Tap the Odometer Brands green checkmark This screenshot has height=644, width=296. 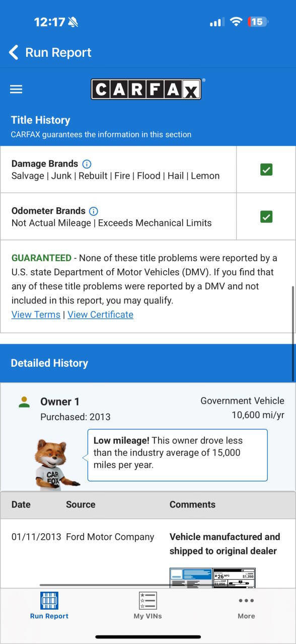[266, 216]
